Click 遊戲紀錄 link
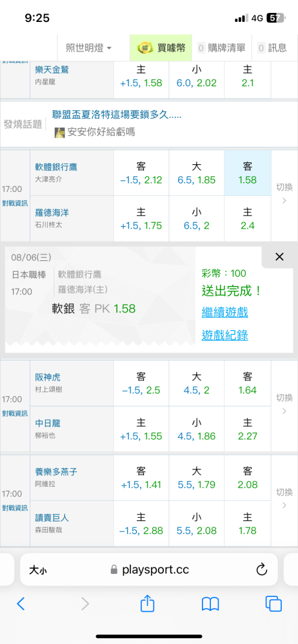The height and width of the screenshot is (644, 298). [x=224, y=335]
